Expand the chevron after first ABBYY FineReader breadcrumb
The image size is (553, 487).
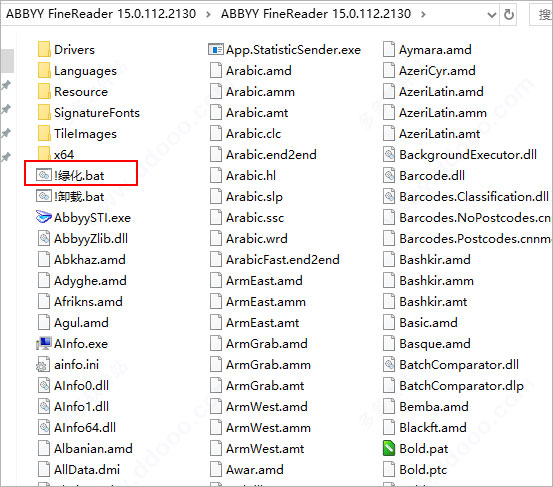pyautogui.click(x=208, y=14)
